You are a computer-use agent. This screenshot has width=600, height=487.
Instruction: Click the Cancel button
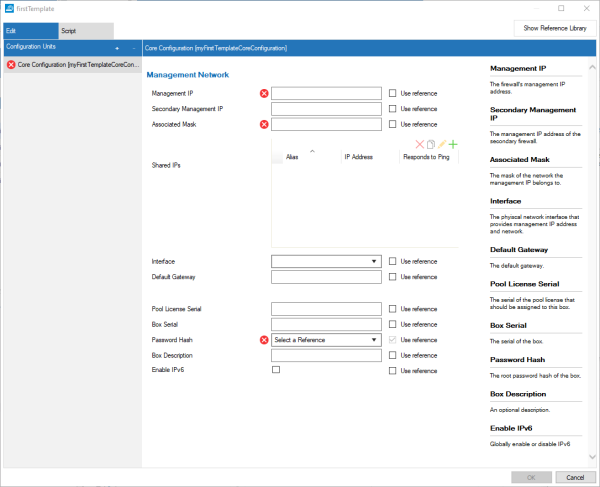[575, 477]
